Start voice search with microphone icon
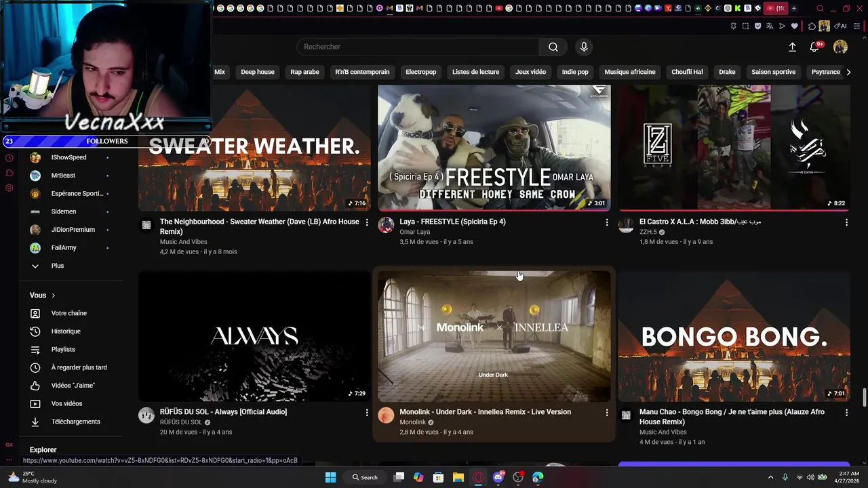The height and width of the screenshot is (488, 868). [x=584, y=47]
